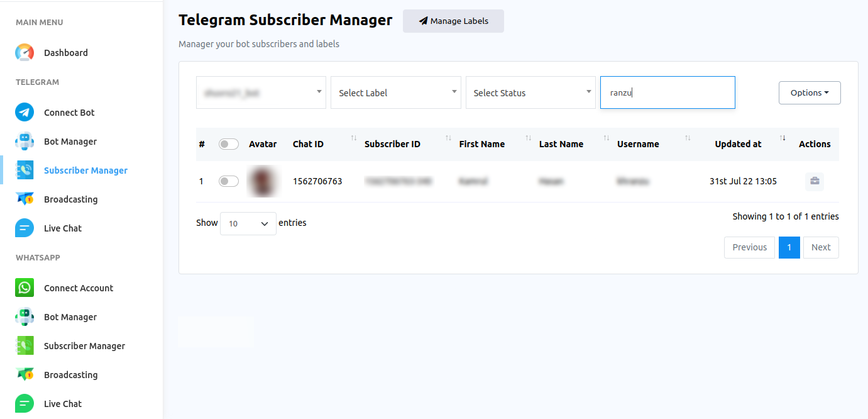Open Telegram Broadcasting menu item
This screenshot has height=419, width=868.
click(x=70, y=199)
